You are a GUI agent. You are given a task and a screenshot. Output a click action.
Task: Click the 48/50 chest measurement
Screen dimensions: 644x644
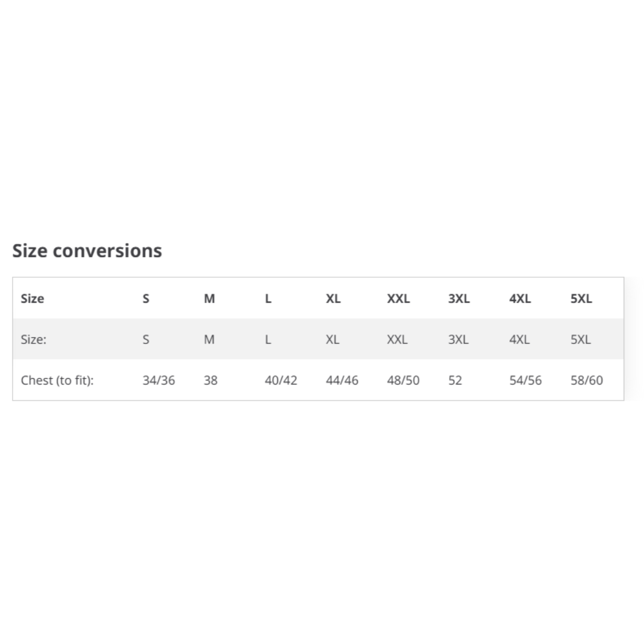point(403,380)
